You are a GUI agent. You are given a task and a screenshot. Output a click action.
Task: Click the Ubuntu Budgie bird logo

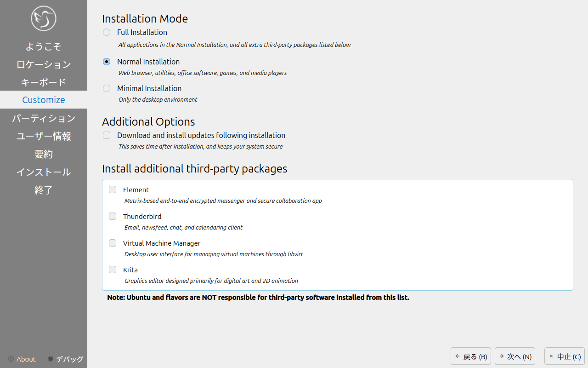pyautogui.click(x=44, y=18)
